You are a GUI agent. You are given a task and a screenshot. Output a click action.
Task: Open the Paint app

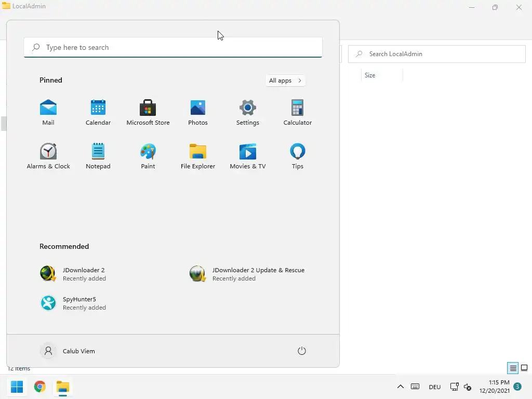pyautogui.click(x=148, y=156)
